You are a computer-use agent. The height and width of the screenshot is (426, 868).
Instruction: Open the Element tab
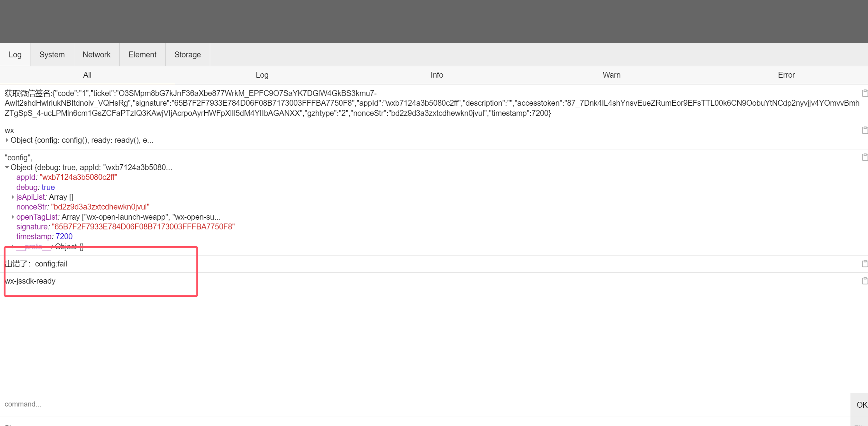142,55
